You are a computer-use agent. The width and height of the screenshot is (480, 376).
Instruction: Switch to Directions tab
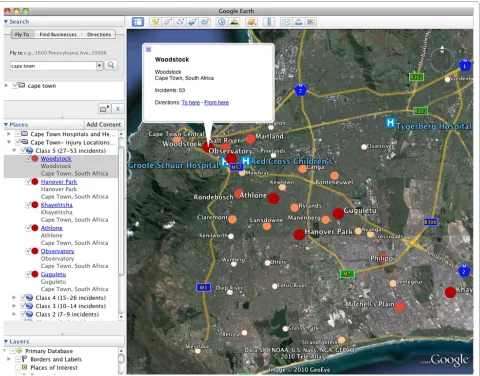[99, 34]
